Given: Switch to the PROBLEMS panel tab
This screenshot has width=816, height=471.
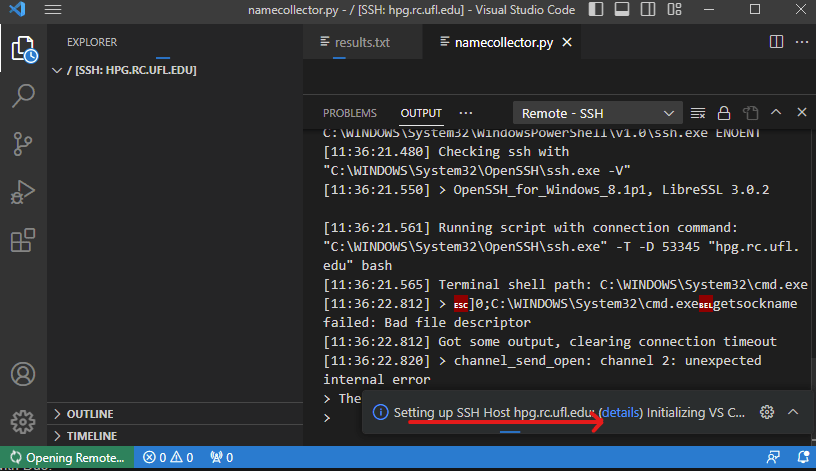Looking at the screenshot, I should (x=350, y=113).
